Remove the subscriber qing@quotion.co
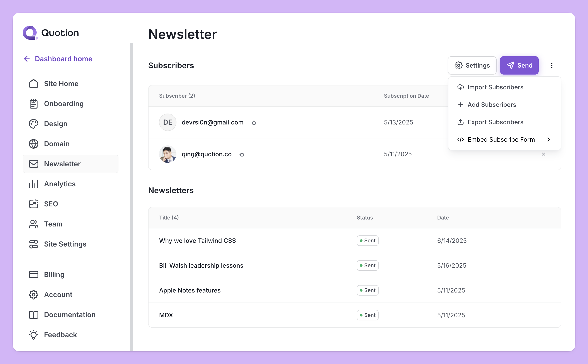Screen dimensions: 588x364 (543, 154)
